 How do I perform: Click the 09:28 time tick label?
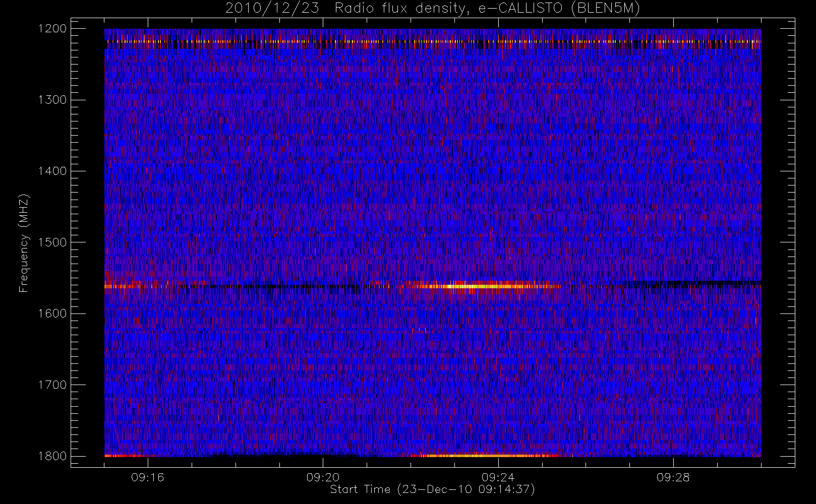point(673,477)
